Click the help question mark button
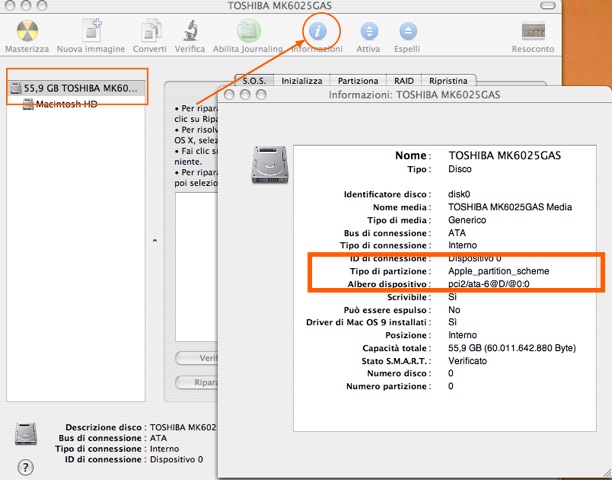612x480 pixels. 25,467
